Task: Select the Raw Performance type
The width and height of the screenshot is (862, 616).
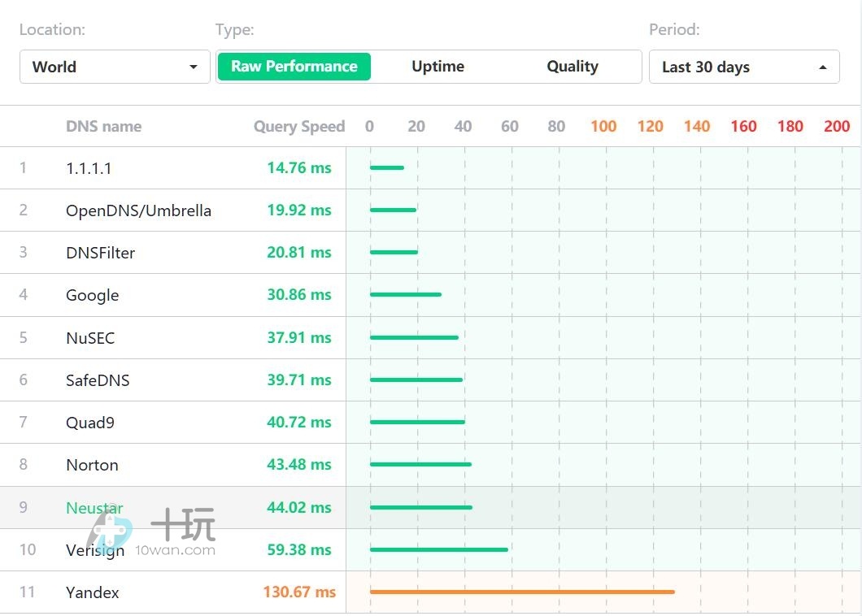Action: pos(294,67)
